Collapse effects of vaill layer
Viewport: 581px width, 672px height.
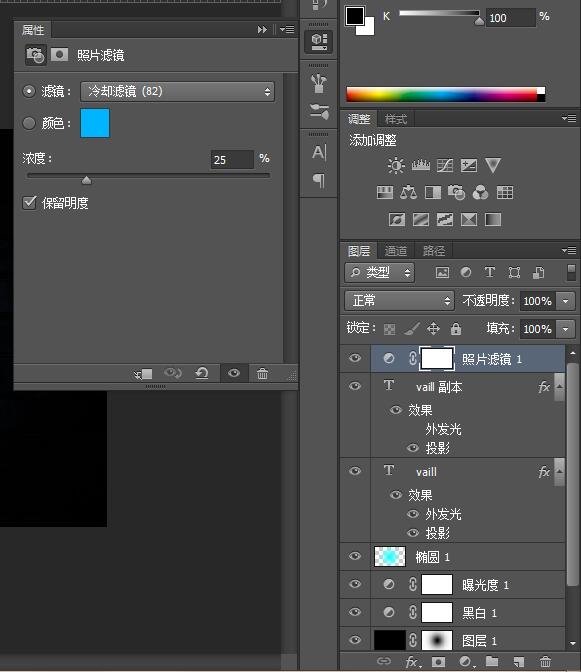(x=559, y=471)
